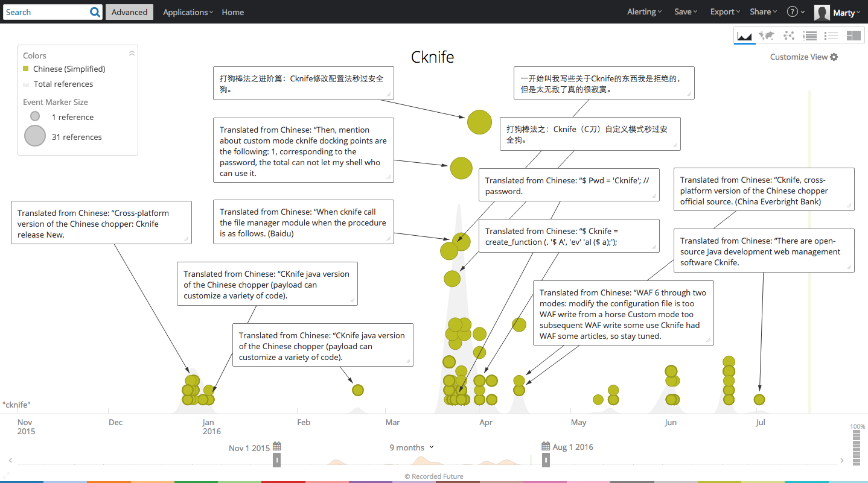Screen dimensions: 868x483
Task: Switch to the world map view
Action: (767, 36)
